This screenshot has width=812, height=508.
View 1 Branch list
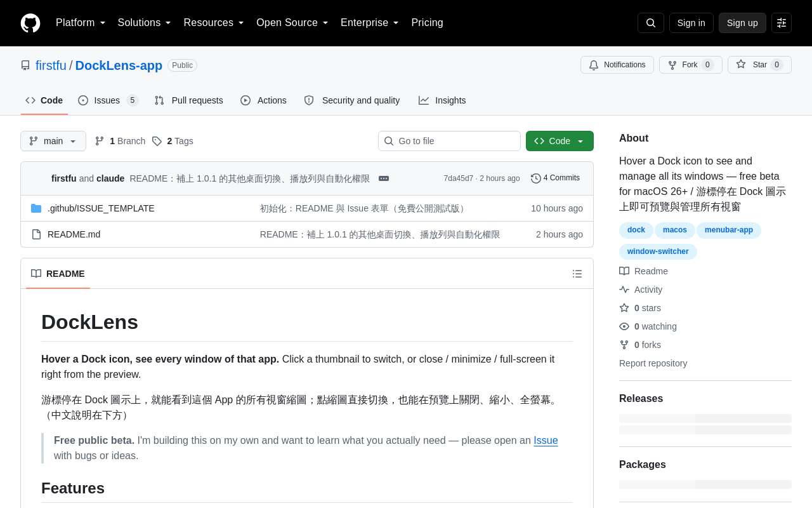121,141
